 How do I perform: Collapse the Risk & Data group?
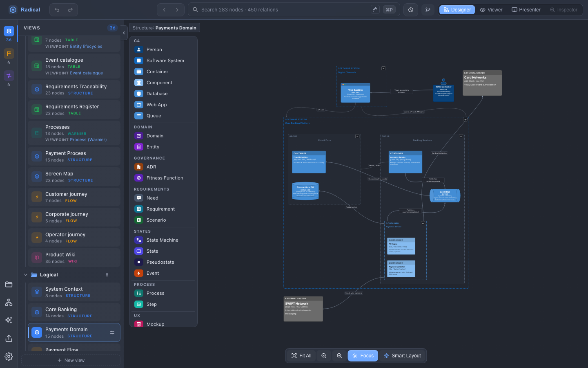(357, 136)
